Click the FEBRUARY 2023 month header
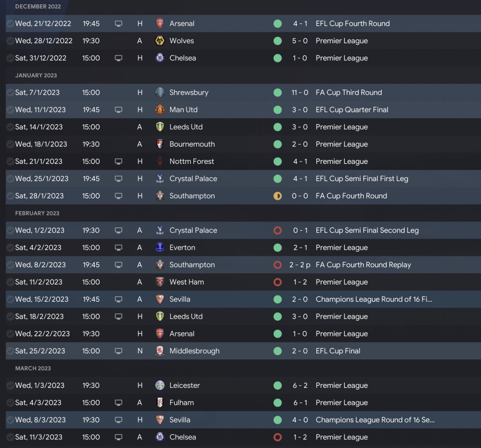Image resolution: width=481 pixels, height=448 pixels. point(37,213)
